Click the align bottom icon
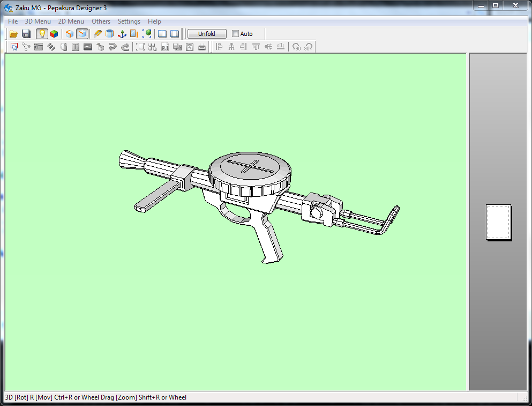The image size is (532, 406). 281,47
